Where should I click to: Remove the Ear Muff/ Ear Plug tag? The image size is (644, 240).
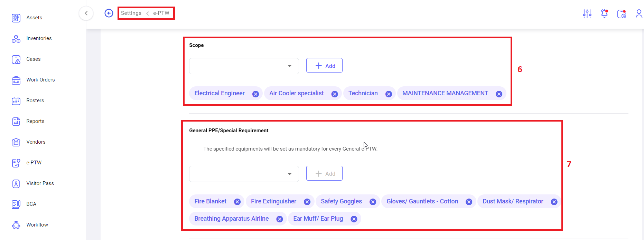coord(354,219)
